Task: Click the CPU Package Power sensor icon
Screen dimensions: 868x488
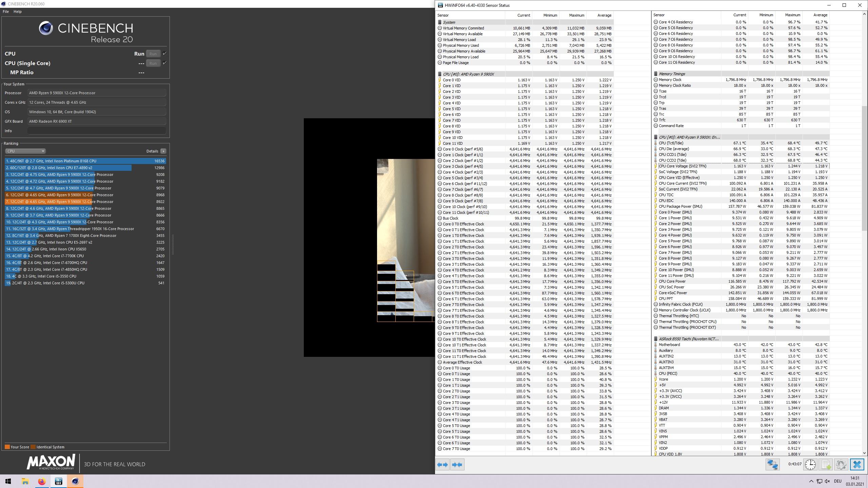Action: click(656, 206)
